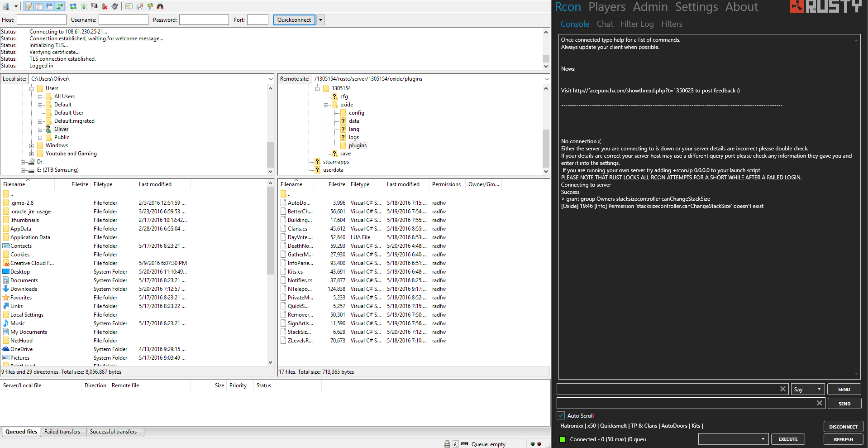Cancel the current operation flag icon

pyautogui.click(x=94, y=6)
